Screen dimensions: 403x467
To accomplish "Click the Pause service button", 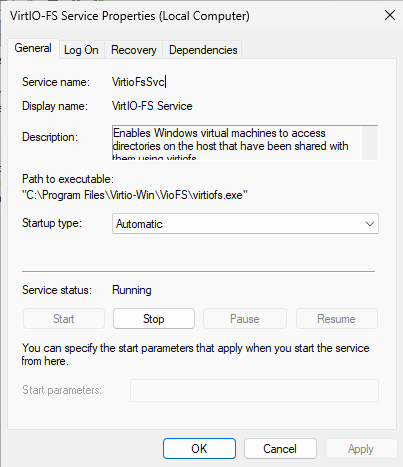I will click(245, 319).
